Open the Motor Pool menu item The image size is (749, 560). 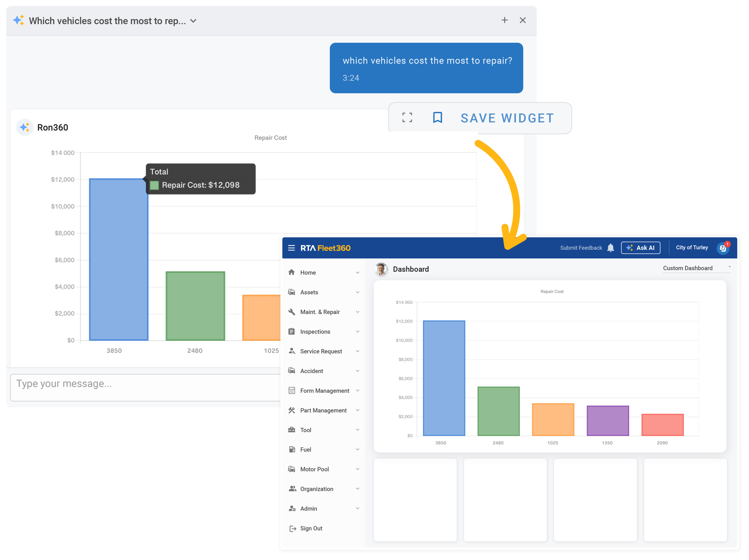(x=324, y=469)
